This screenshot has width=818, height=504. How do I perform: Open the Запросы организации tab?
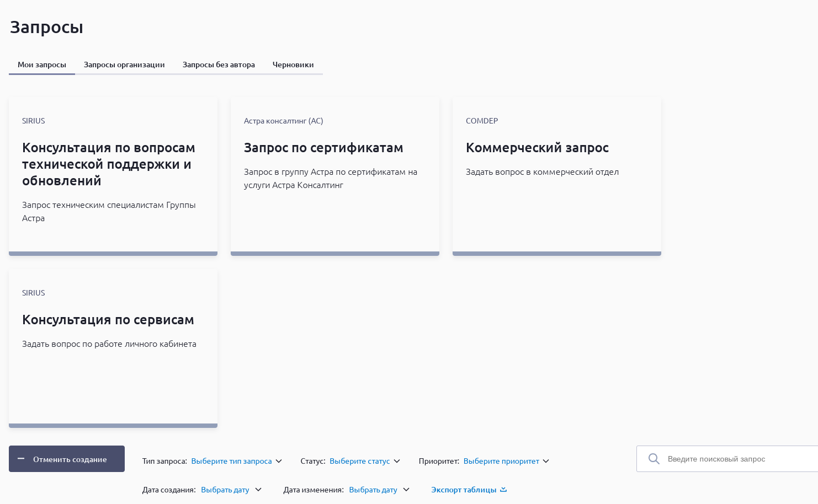click(124, 65)
